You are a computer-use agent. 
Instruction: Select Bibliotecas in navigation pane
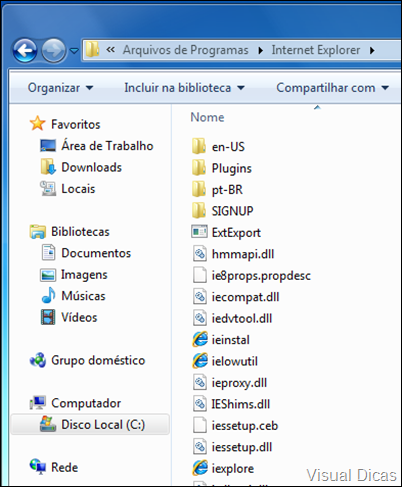(80, 232)
